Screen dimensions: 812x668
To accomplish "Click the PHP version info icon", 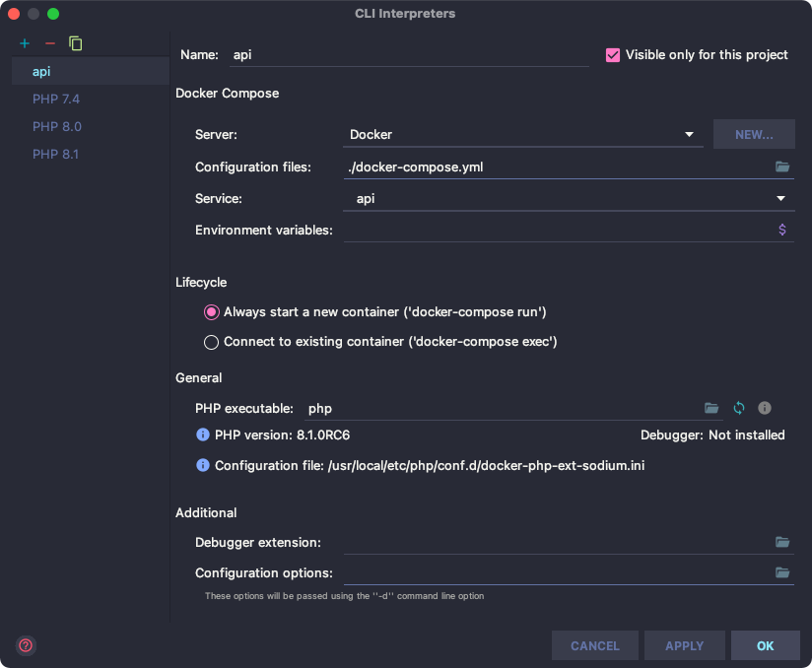I will pyautogui.click(x=202, y=434).
